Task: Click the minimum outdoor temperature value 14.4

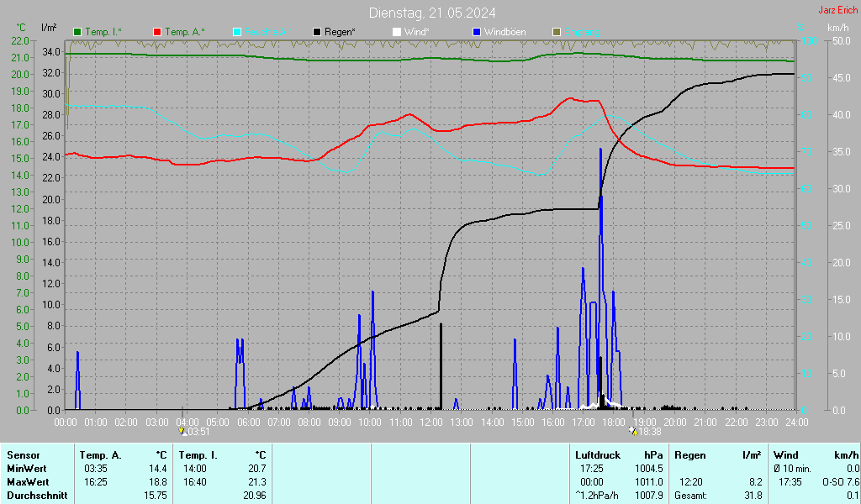Action: (x=157, y=469)
